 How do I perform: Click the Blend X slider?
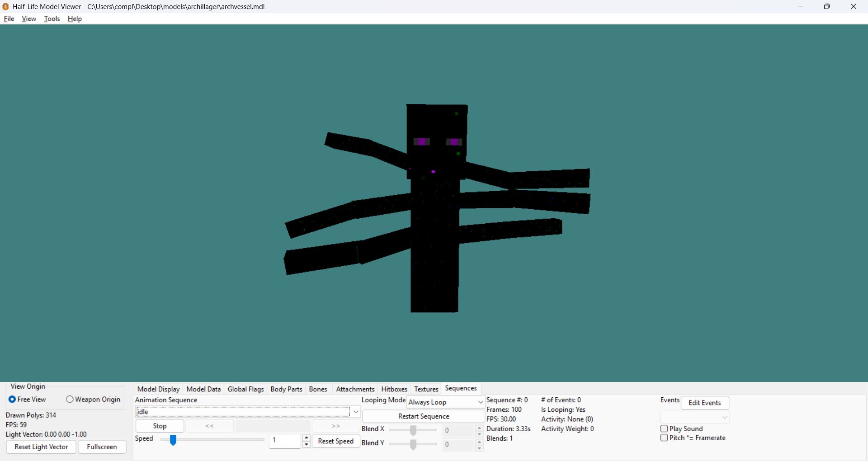click(413, 430)
